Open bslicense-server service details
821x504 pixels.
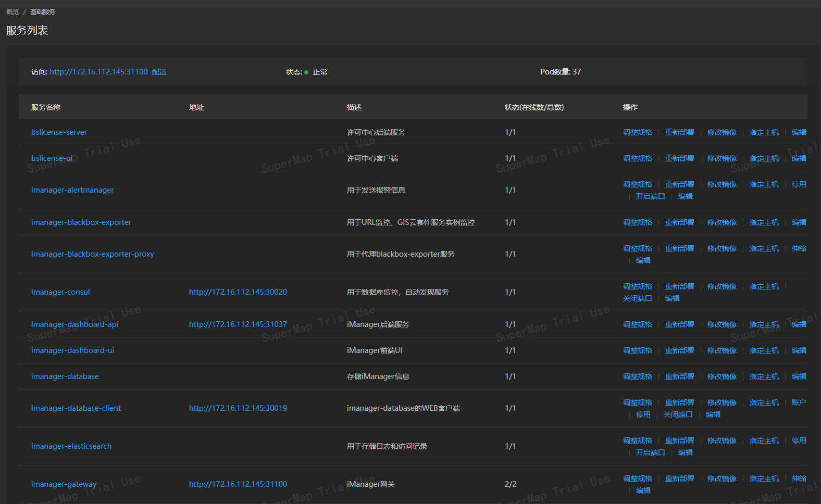59,132
